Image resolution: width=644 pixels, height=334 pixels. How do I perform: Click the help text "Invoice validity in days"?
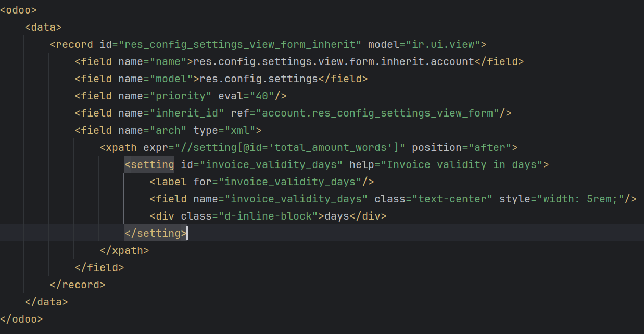[462, 164]
